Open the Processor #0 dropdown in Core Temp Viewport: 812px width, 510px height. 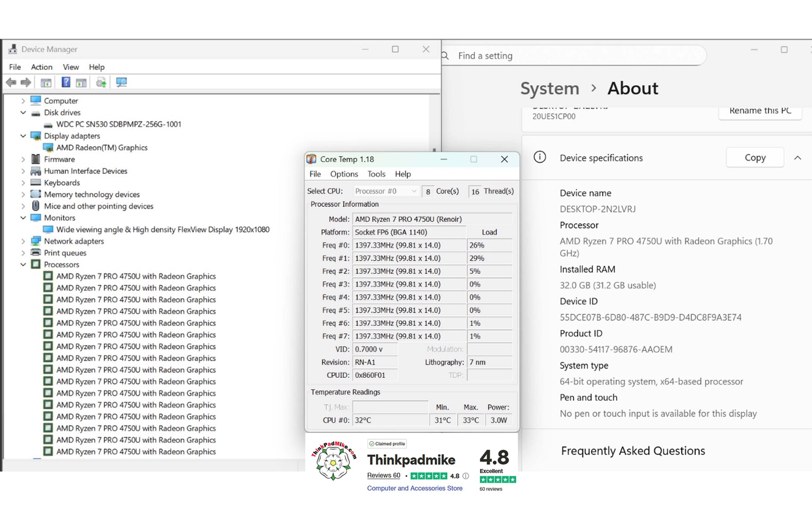tap(386, 191)
